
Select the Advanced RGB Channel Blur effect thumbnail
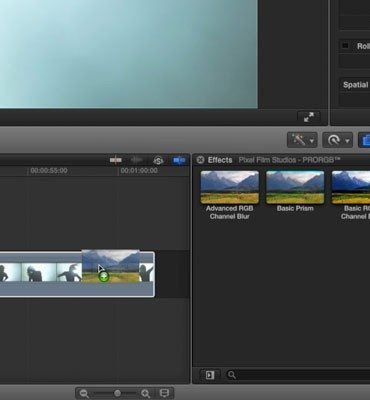[x=230, y=187]
